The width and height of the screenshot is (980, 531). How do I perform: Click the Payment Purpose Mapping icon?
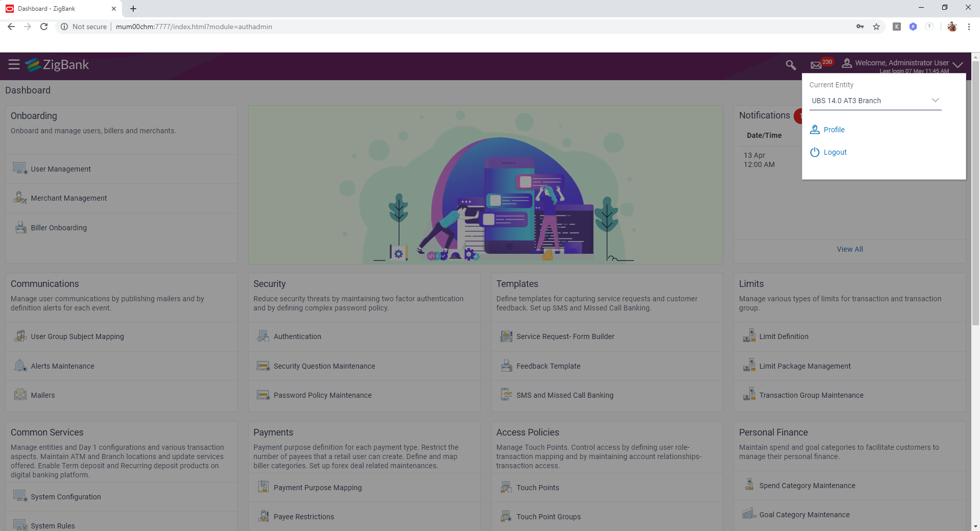coord(263,487)
